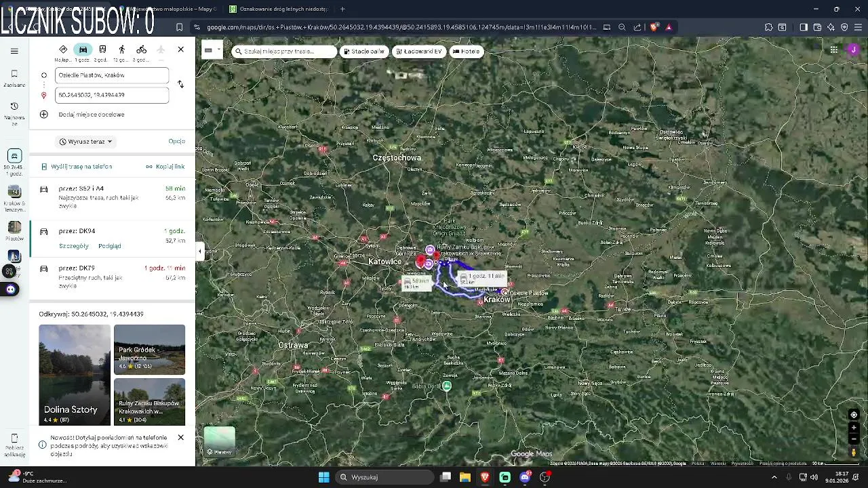This screenshot has height=488, width=868.
Task: Click Kopiuj link
Action: (x=165, y=166)
